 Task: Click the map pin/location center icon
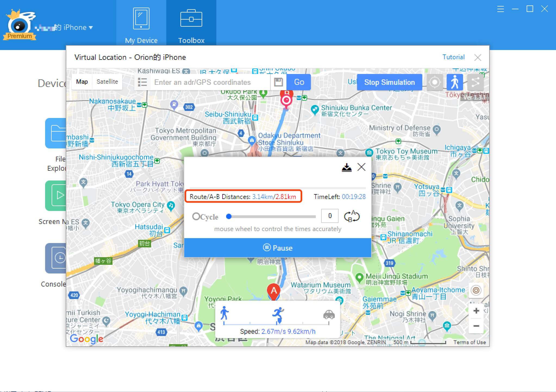click(x=433, y=82)
